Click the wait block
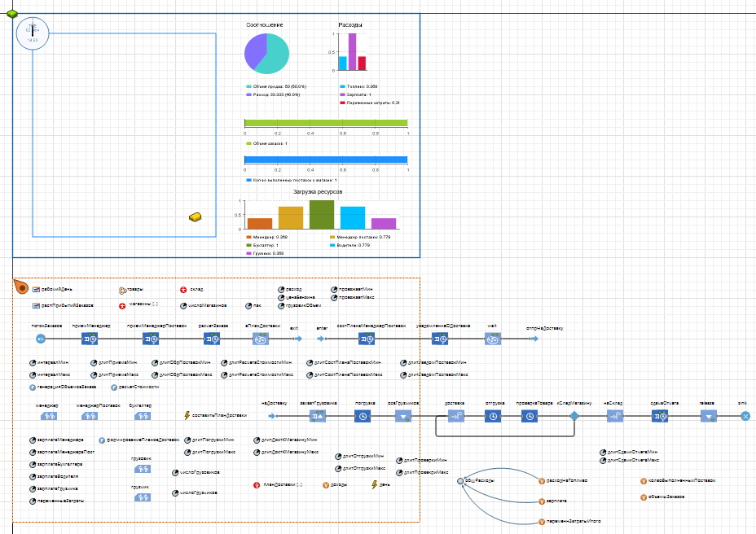 493,339
